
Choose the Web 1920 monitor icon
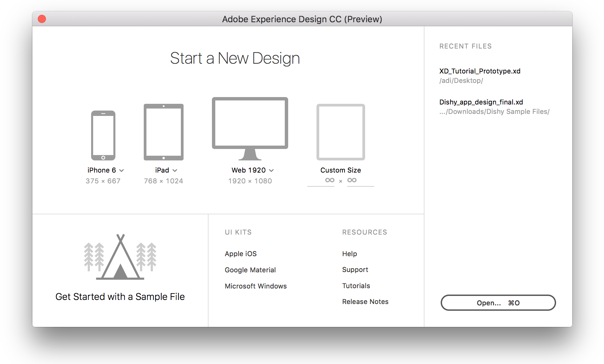tap(250, 125)
